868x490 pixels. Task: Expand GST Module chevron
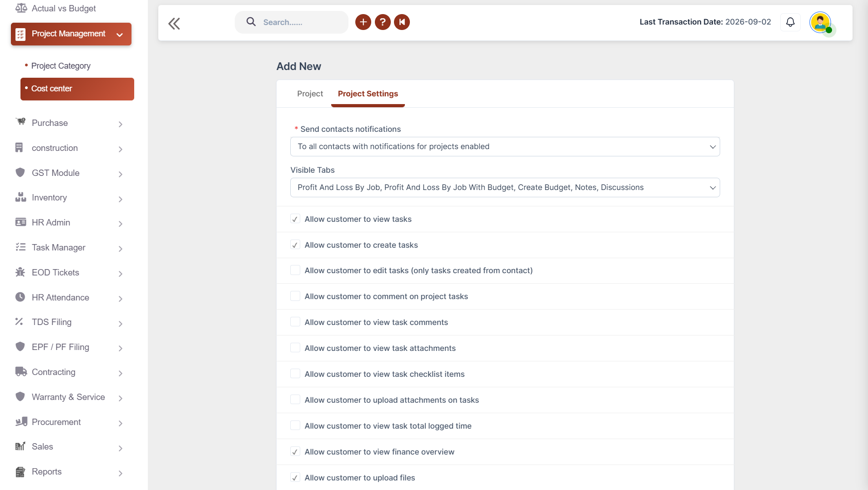(x=120, y=174)
